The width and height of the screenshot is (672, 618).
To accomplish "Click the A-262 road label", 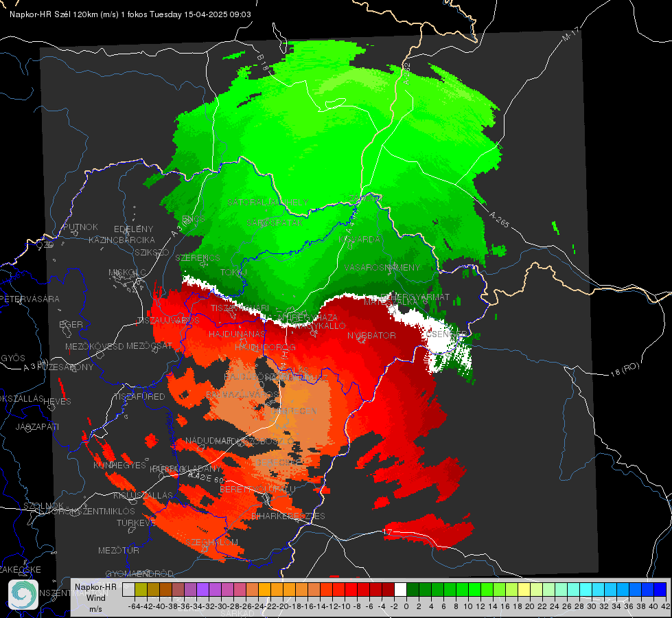I will (407, 73).
